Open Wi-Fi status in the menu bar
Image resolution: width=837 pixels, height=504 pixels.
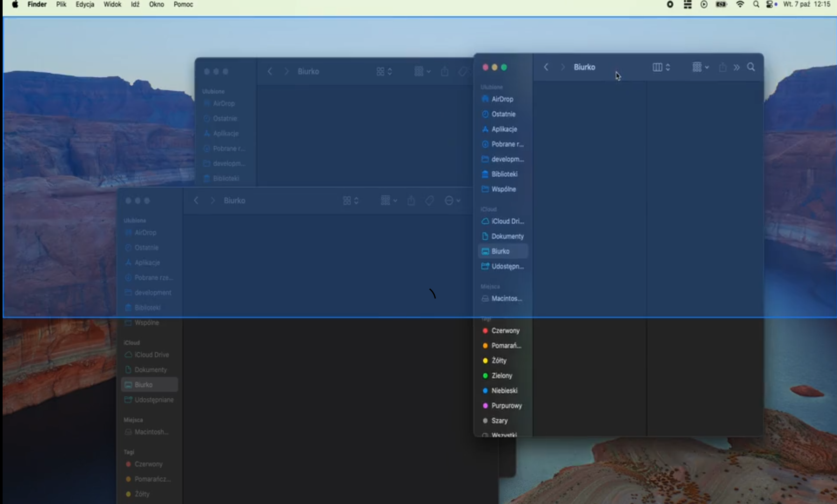click(740, 4)
